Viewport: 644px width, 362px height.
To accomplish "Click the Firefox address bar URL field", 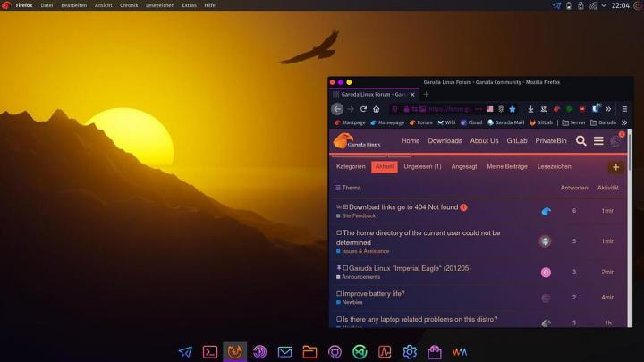I will pos(449,109).
